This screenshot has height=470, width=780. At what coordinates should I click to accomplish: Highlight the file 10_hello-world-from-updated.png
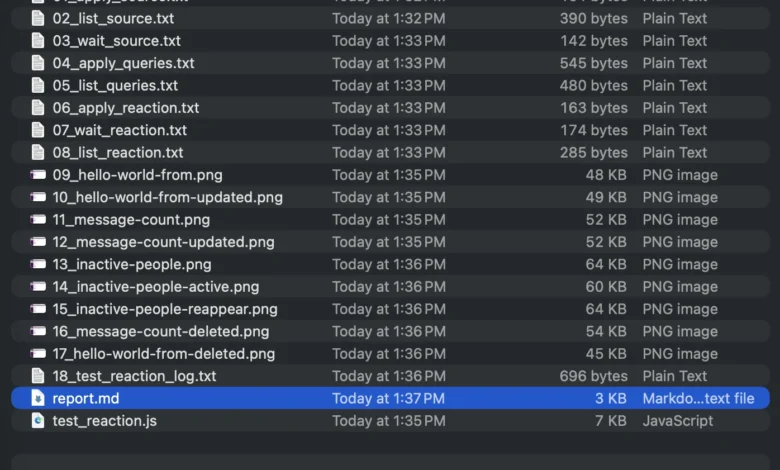[x=167, y=198]
